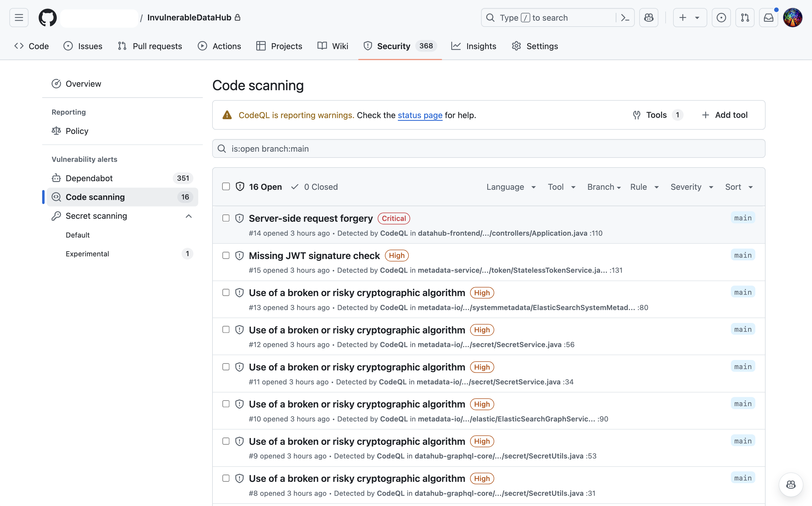This screenshot has width=812, height=506.
Task: Open Copilot chat in header
Action: (x=649, y=17)
